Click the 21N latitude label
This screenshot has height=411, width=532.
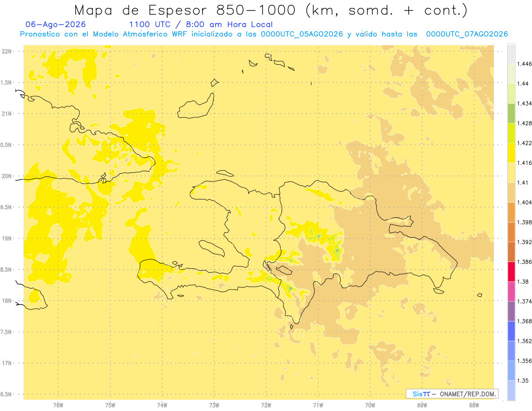[7, 114]
